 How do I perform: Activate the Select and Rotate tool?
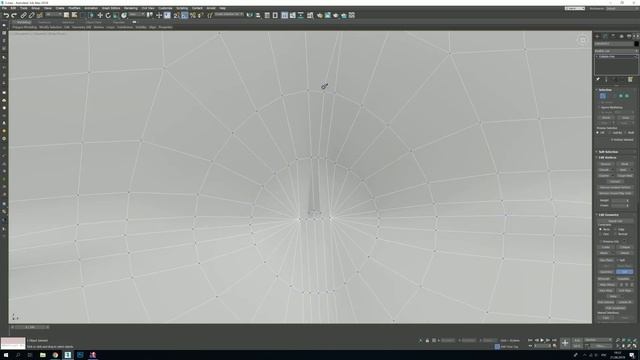(108, 15)
